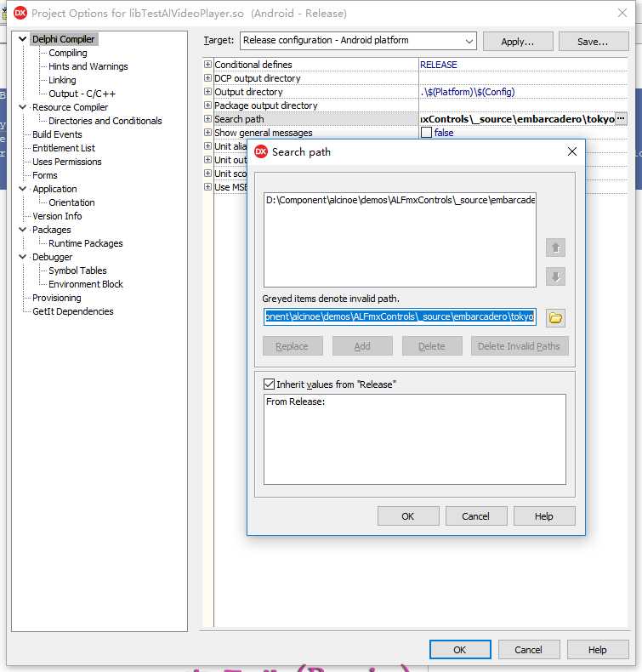Expand Show general messages row
642x672 pixels.
(x=207, y=133)
